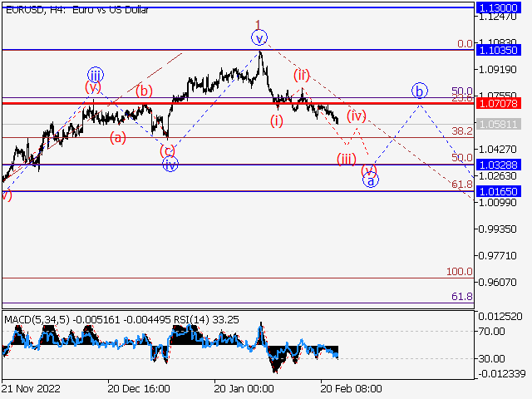Select the 0.0 Fibonacci level label
Image resolution: width=532 pixels, height=399 pixels.
coord(465,44)
